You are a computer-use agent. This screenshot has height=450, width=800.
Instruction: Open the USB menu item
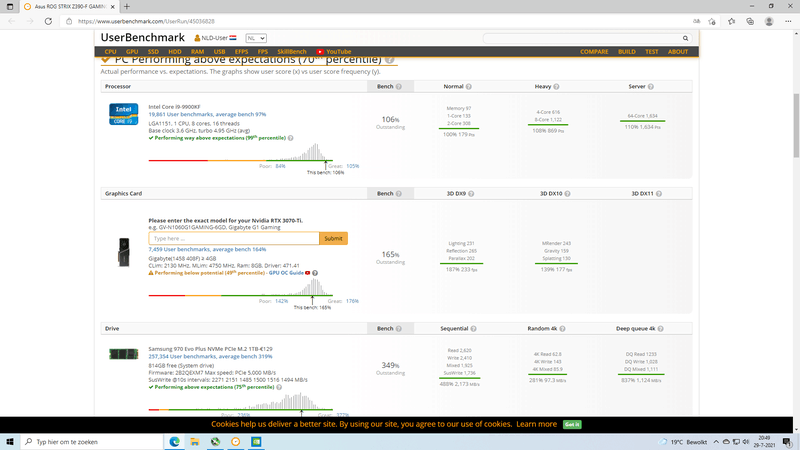[x=219, y=52]
